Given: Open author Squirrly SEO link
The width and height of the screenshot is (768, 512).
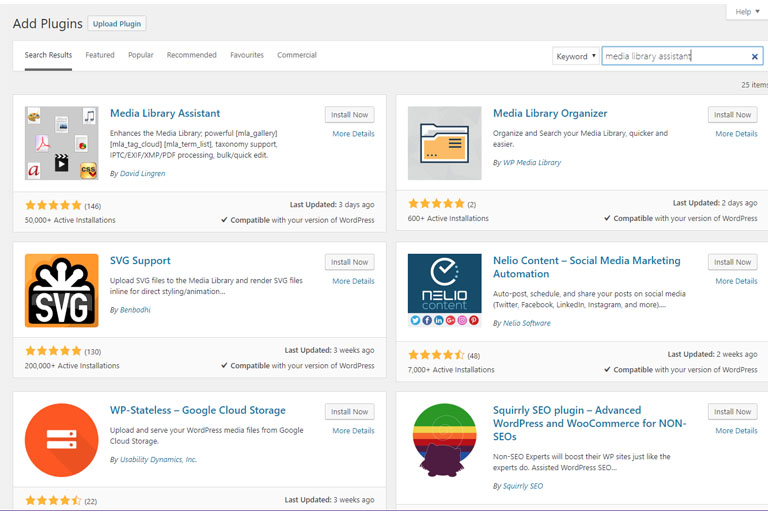Looking at the screenshot, I should coord(523,486).
